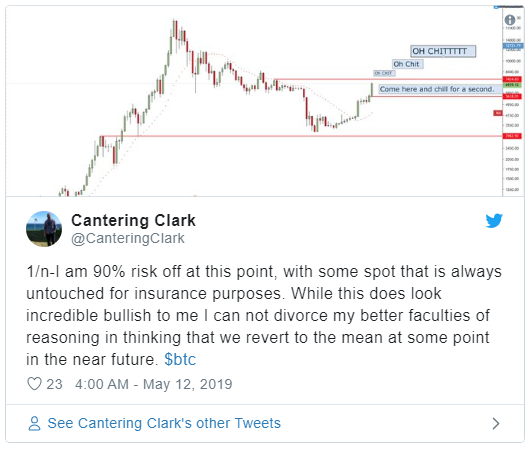Click the tweet text body
This screenshot has width=529, height=449.
264,315
